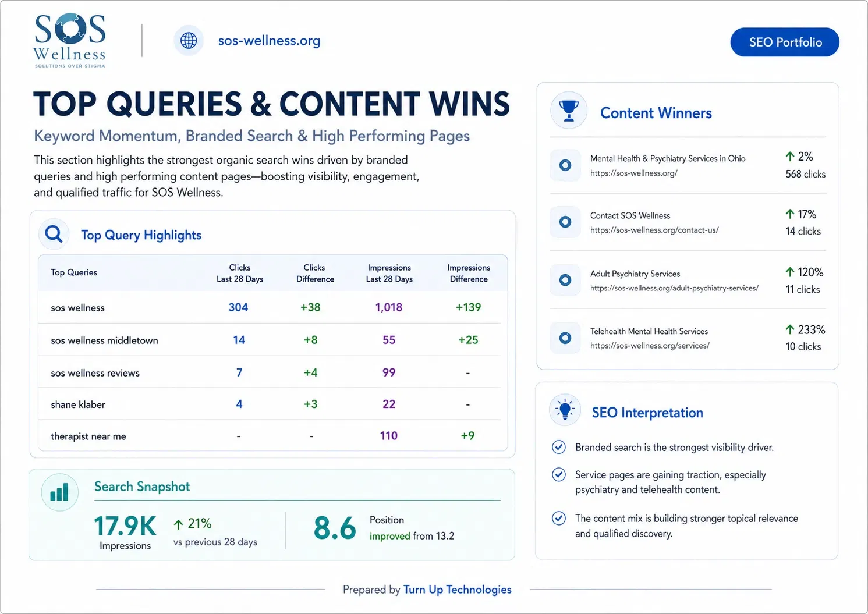Click the Turn Up Technologies footer link
The image size is (868, 614).
tap(457, 590)
